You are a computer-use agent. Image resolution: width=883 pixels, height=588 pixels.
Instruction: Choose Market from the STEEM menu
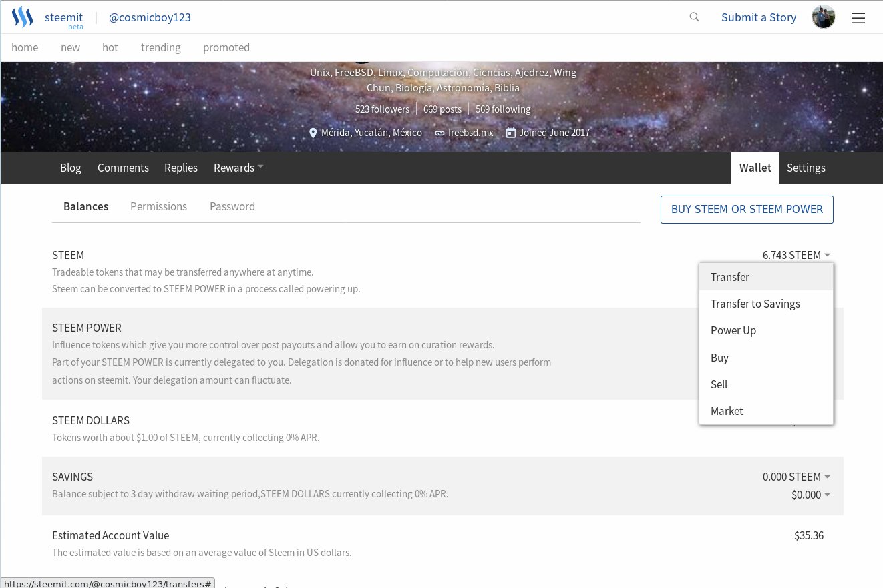pyautogui.click(x=766, y=411)
